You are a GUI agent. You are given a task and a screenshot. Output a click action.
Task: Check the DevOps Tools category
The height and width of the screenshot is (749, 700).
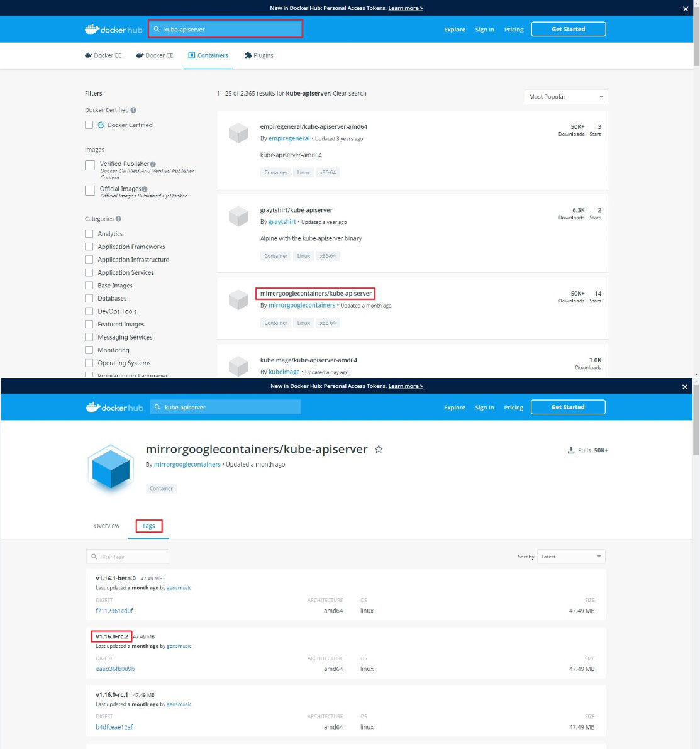click(89, 311)
